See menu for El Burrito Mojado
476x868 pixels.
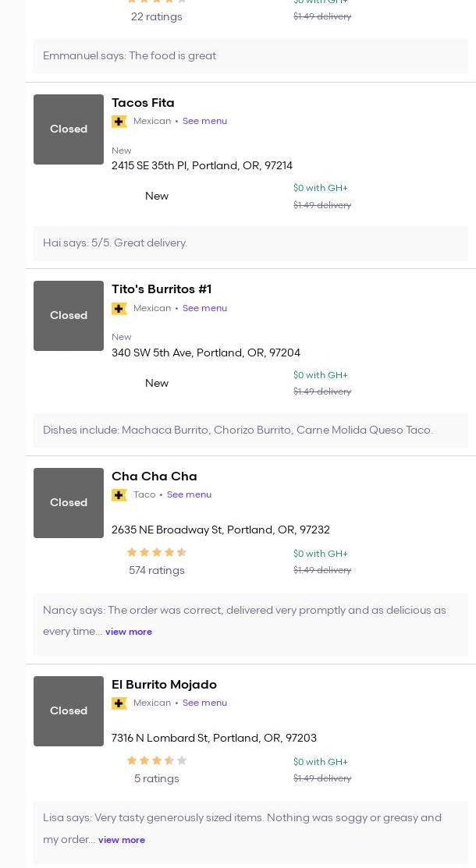pos(204,703)
